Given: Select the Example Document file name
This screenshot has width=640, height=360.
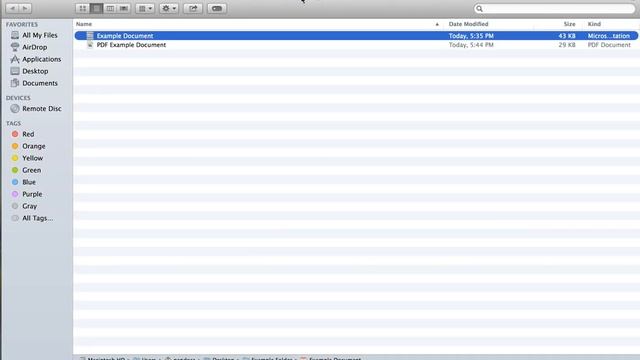Looking at the screenshot, I should click(x=125, y=36).
